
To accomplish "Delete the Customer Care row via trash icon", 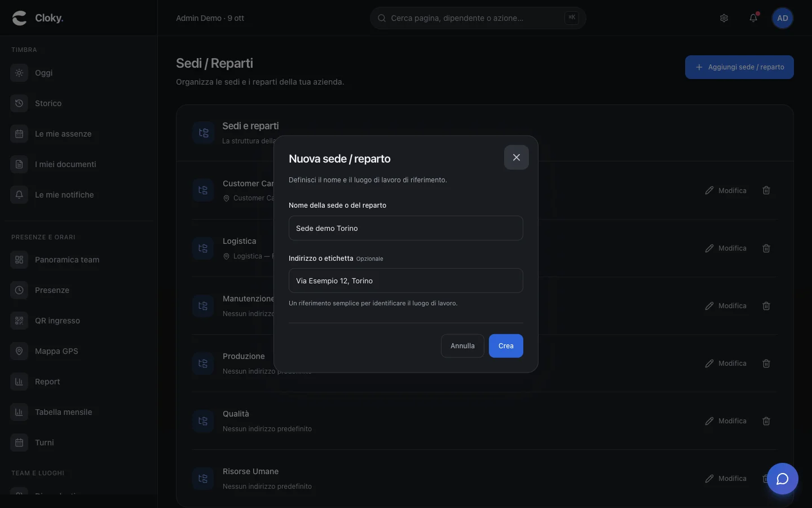I will point(766,191).
